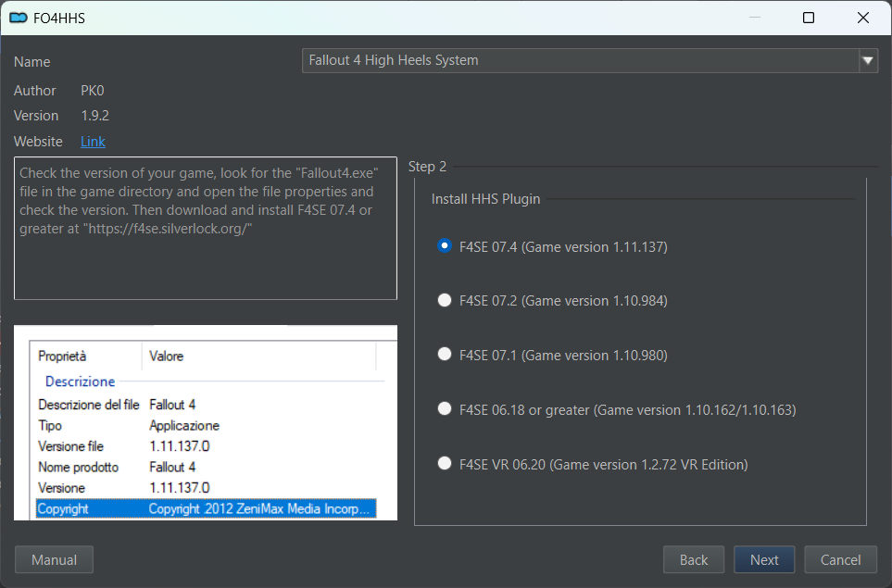The image size is (892, 588).
Task: Select F4SE 06.18 or greater option
Action: point(616,409)
